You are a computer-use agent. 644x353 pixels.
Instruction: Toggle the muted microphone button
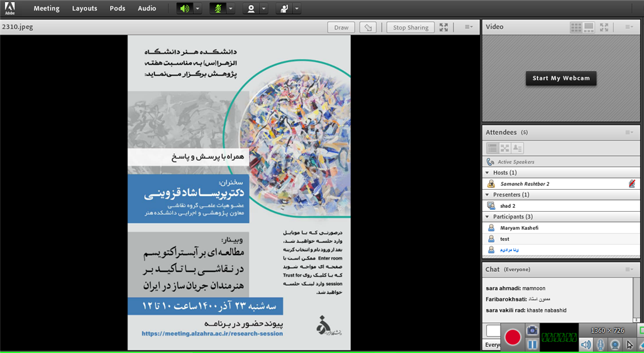pos(218,9)
